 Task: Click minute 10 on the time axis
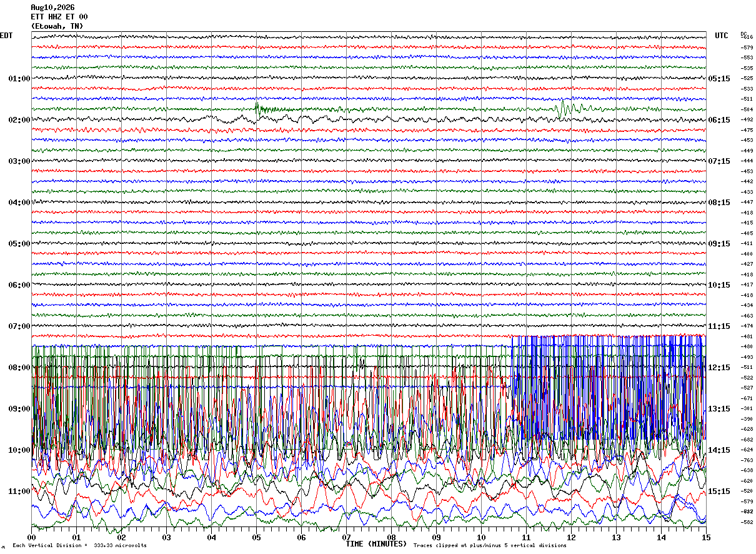[481, 537]
